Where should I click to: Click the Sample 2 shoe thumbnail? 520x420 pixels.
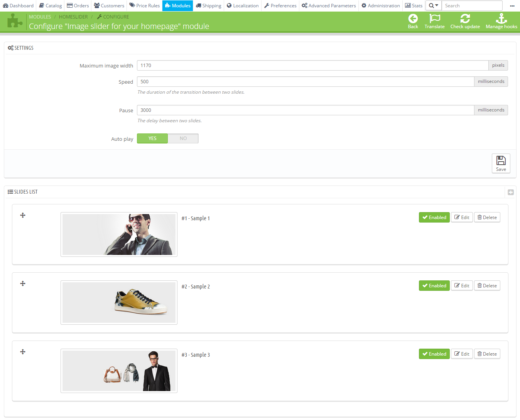(119, 303)
